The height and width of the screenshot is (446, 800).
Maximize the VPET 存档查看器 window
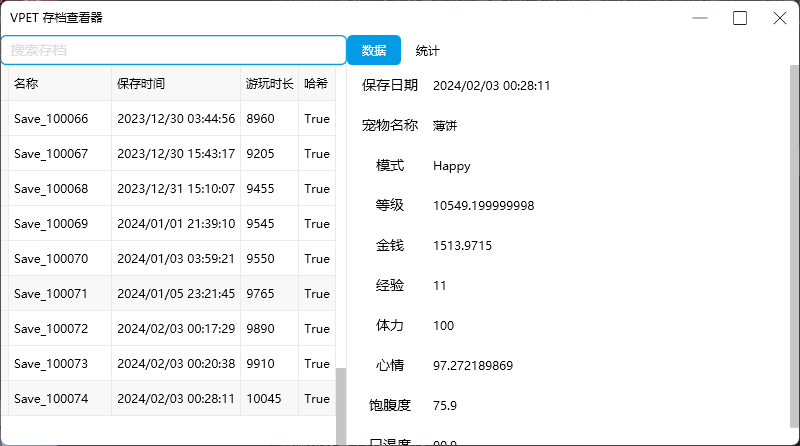click(x=740, y=18)
